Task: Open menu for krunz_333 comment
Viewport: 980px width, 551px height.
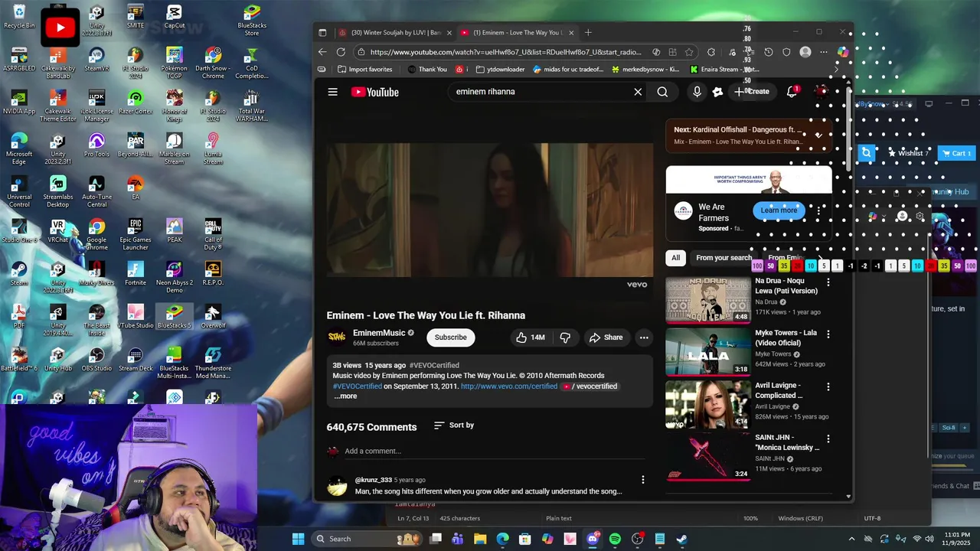Action: pos(642,480)
